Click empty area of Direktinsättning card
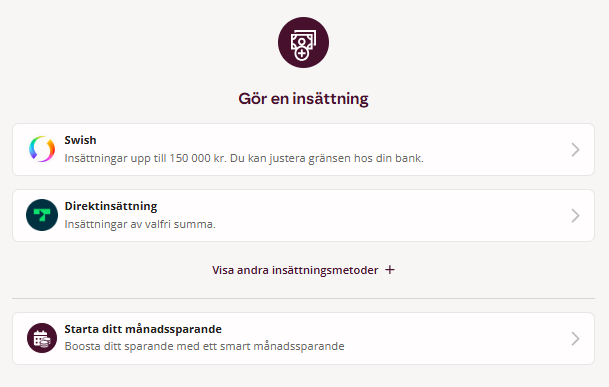 pos(388,216)
